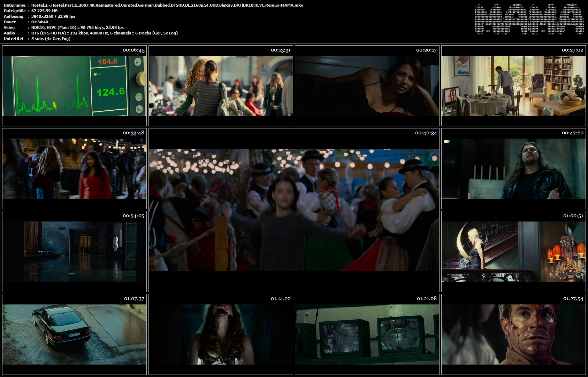Click the resolution value 3840x2160 / 23.98 fps

tap(53, 16)
